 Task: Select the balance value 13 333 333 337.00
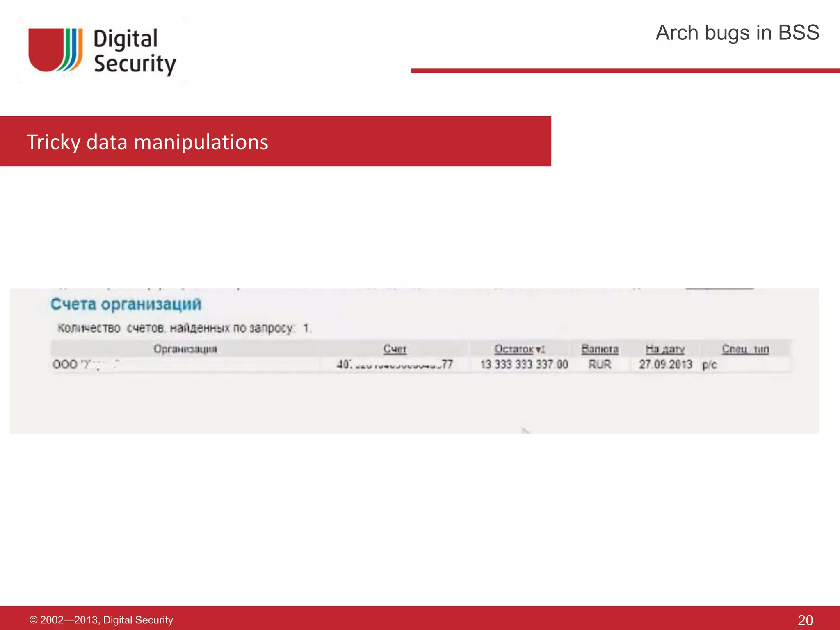click(524, 364)
